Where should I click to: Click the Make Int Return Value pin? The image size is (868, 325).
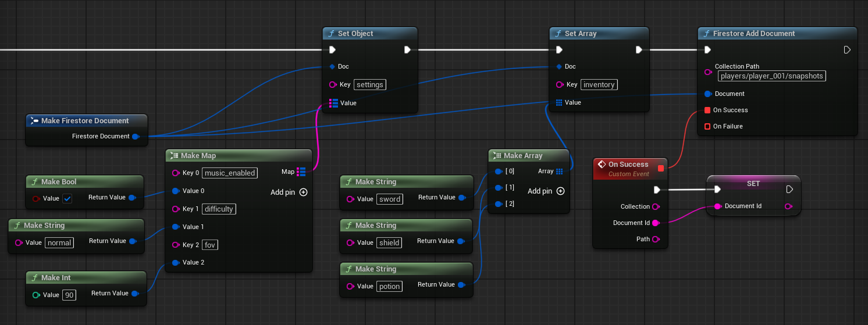click(136, 294)
